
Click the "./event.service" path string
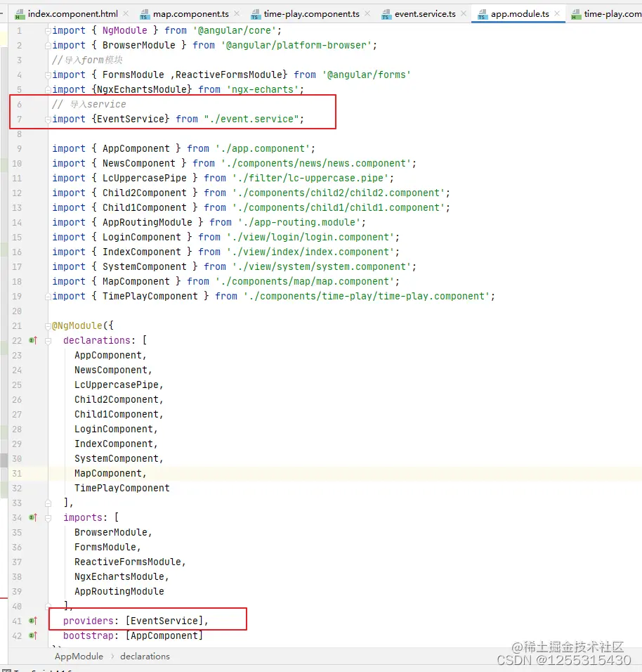pos(251,119)
